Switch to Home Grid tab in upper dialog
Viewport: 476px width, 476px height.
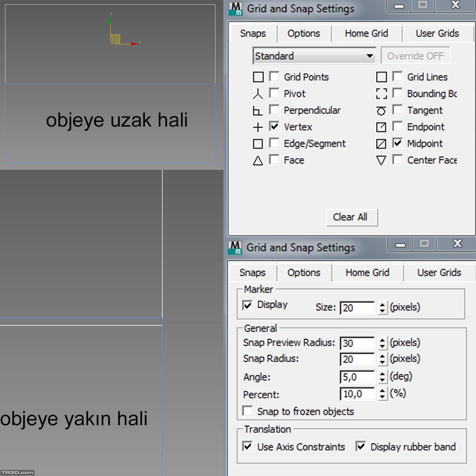[366, 33]
